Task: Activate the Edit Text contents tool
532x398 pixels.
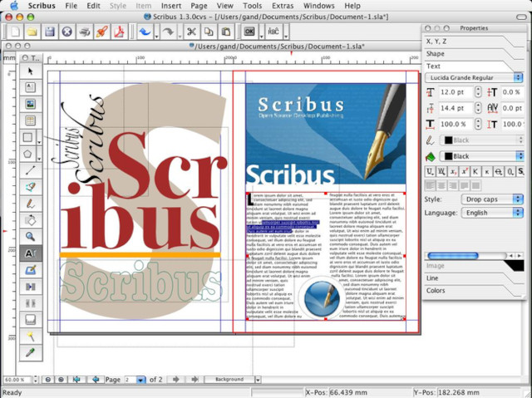Action: pyautogui.click(x=31, y=253)
